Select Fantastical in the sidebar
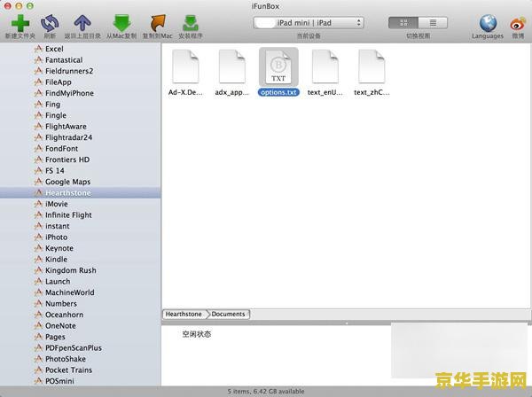Image resolution: width=532 pixels, height=397 pixels. click(64, 60)
